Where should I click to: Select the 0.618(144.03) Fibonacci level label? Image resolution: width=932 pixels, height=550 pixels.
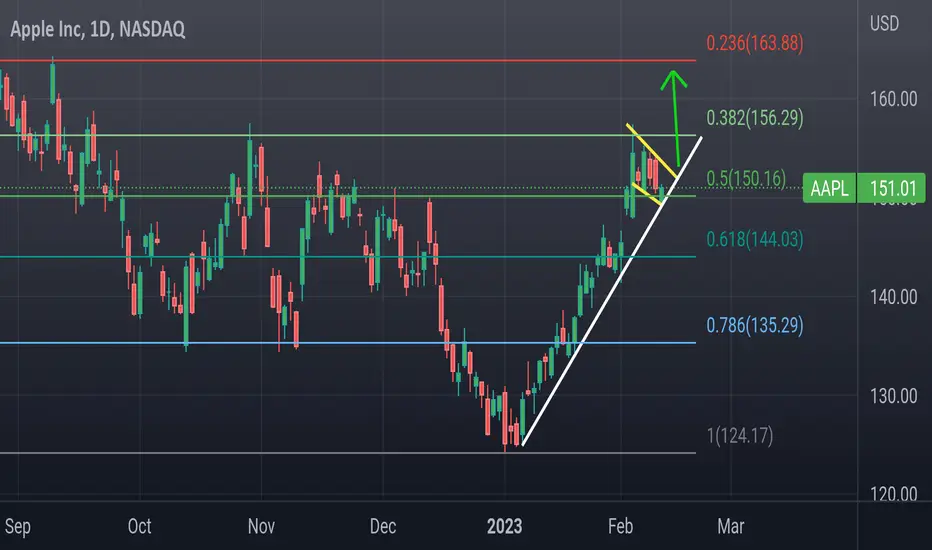pyautogui.click(x=754, y=239)
